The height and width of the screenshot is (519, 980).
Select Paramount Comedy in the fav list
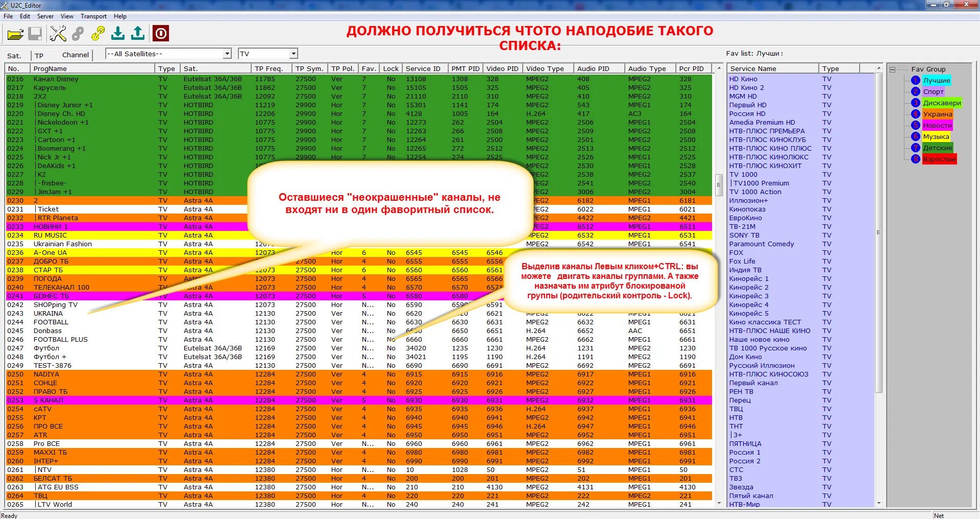[x=801, y=244]
